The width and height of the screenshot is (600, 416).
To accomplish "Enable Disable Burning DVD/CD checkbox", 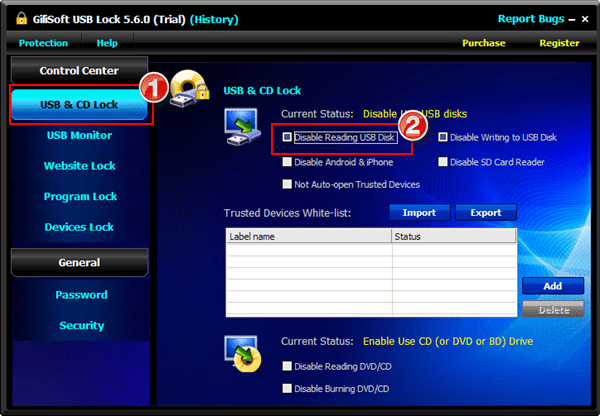I will 287,388.
